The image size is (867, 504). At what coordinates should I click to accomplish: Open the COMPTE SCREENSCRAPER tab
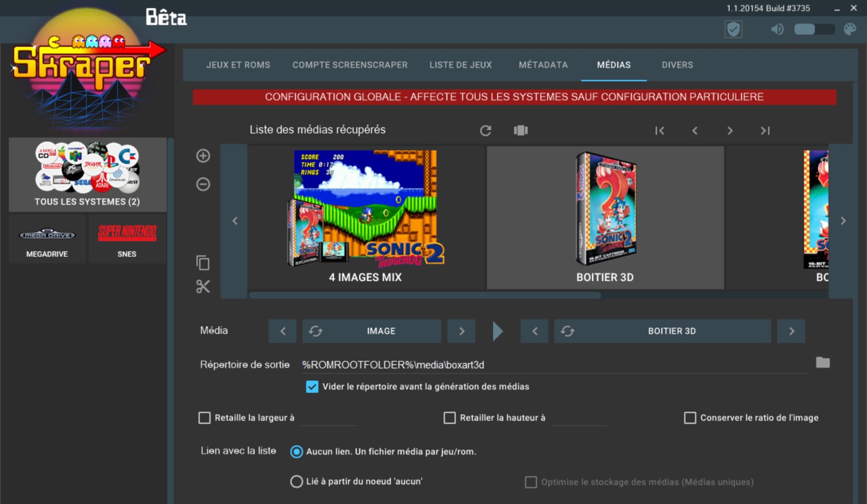pyautogui.click(x=349, y=65)
